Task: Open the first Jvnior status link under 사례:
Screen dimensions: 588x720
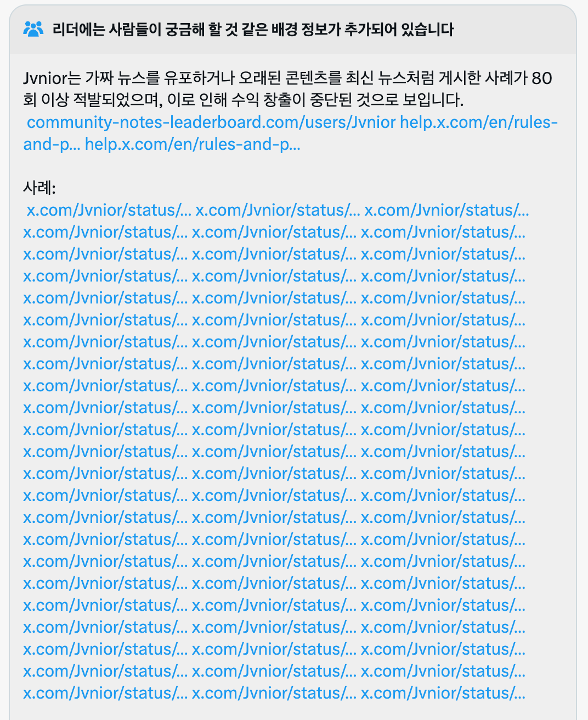Action: tap(109, 210)
